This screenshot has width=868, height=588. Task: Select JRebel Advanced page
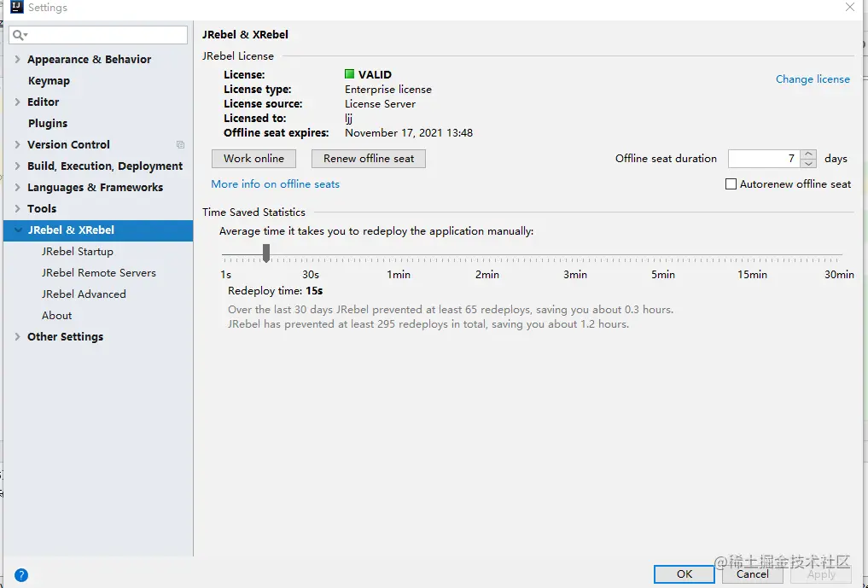pos(84,294)
